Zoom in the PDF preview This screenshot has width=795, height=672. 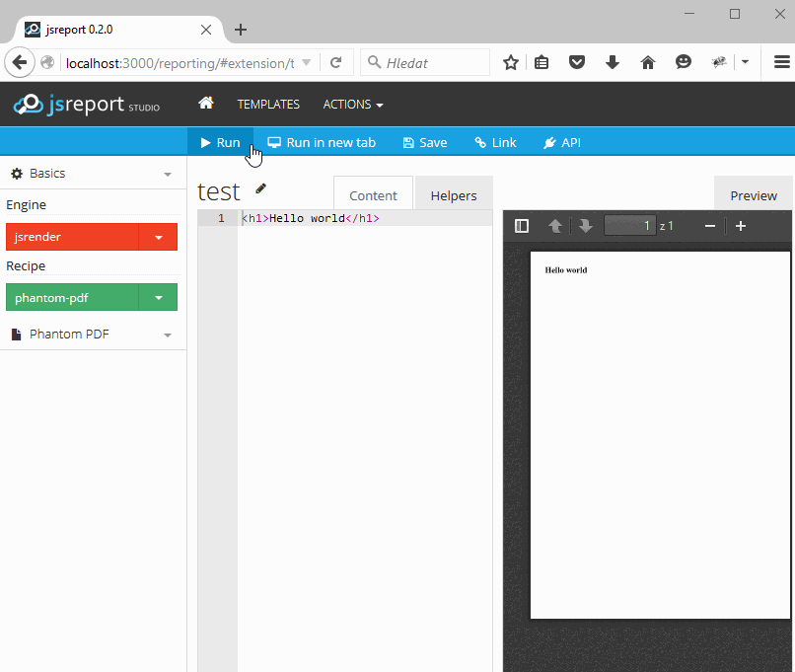741,226
